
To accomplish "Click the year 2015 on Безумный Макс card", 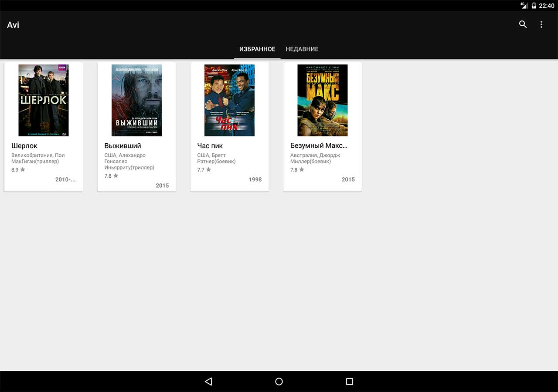I will (348, 179).
